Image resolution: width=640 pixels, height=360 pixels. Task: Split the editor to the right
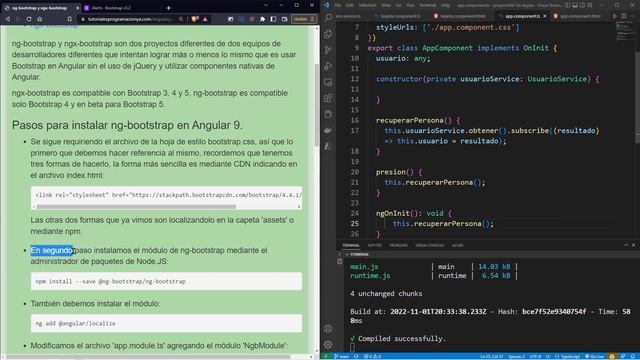point(624,16)
